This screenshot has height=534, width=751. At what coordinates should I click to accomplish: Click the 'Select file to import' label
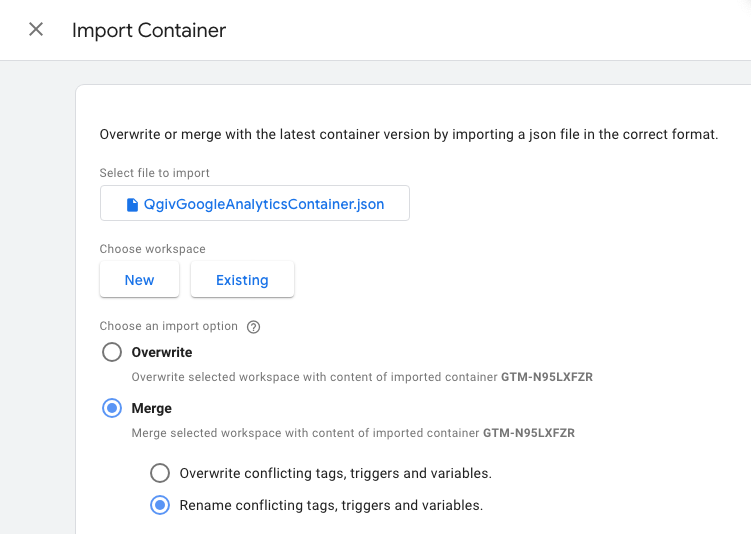[x=155, y=173]
